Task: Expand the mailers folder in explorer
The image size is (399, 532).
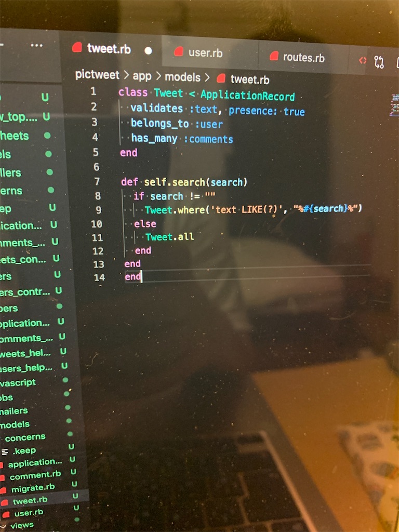Action: coord(14,411)
